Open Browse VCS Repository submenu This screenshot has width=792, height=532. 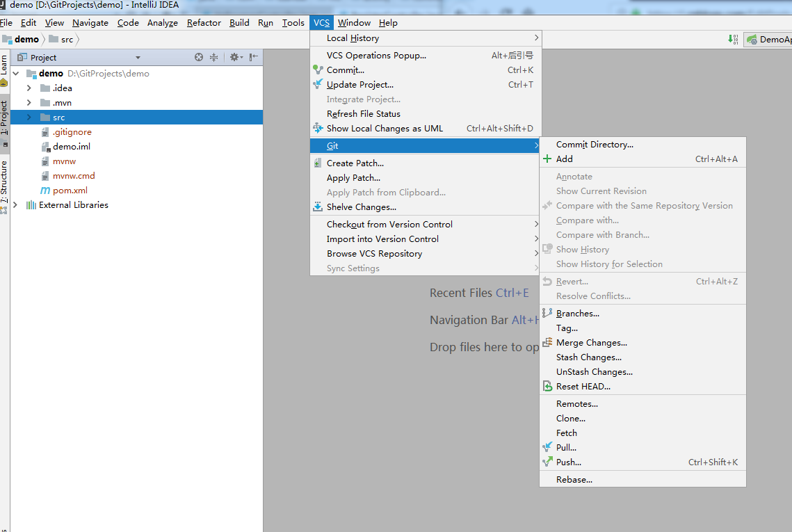pos(426,253)
